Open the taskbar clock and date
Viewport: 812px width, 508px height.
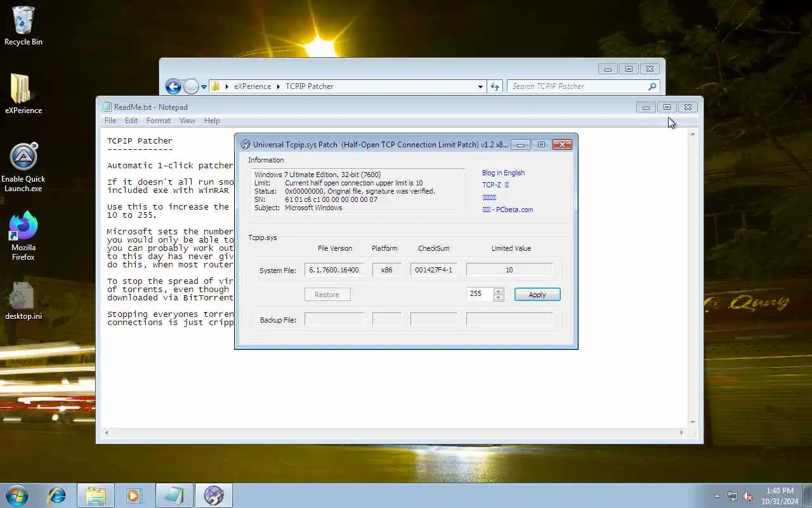click(780, 496)
